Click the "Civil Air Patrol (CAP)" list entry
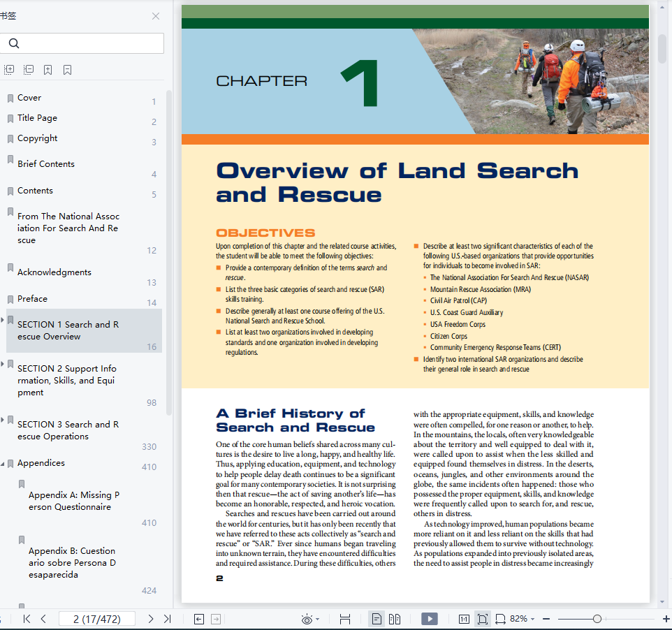The width and height of the screenshot is (672, 630). [458, 301]
